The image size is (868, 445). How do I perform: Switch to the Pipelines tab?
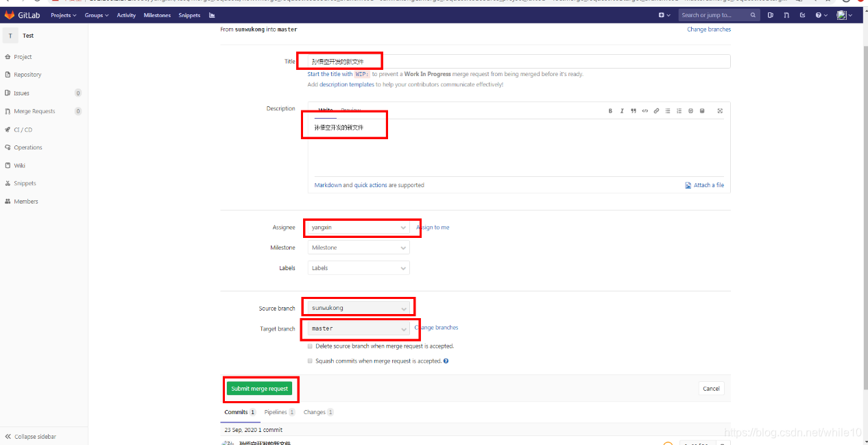280,412
